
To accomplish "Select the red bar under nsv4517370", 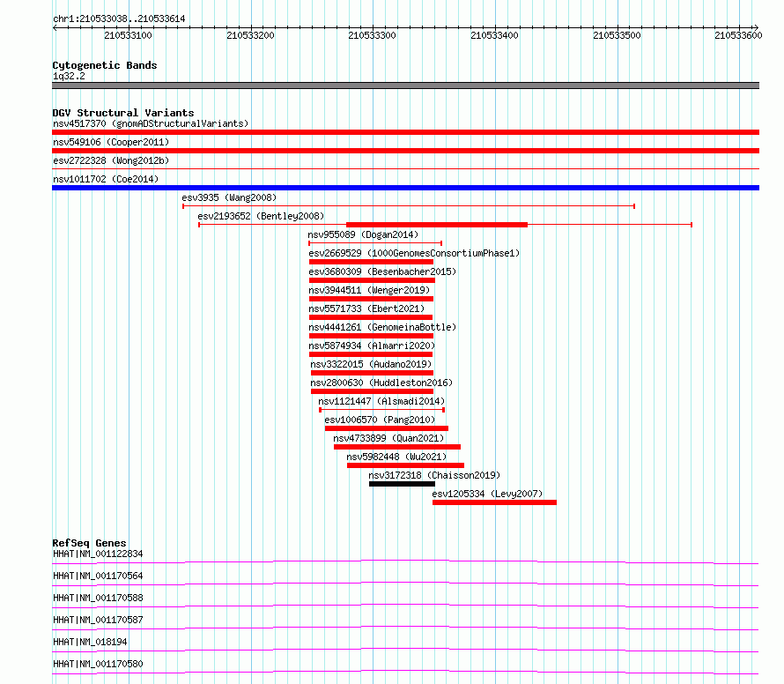I will [405, 132].
